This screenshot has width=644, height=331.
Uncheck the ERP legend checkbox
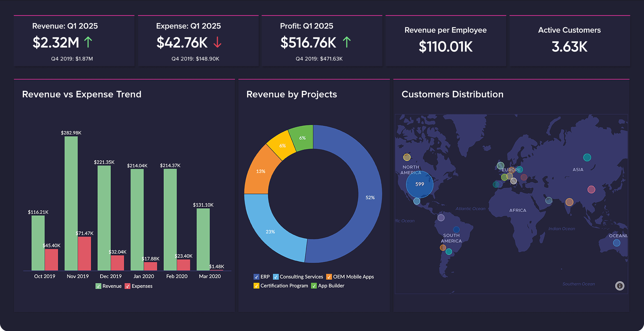point(256,277)
